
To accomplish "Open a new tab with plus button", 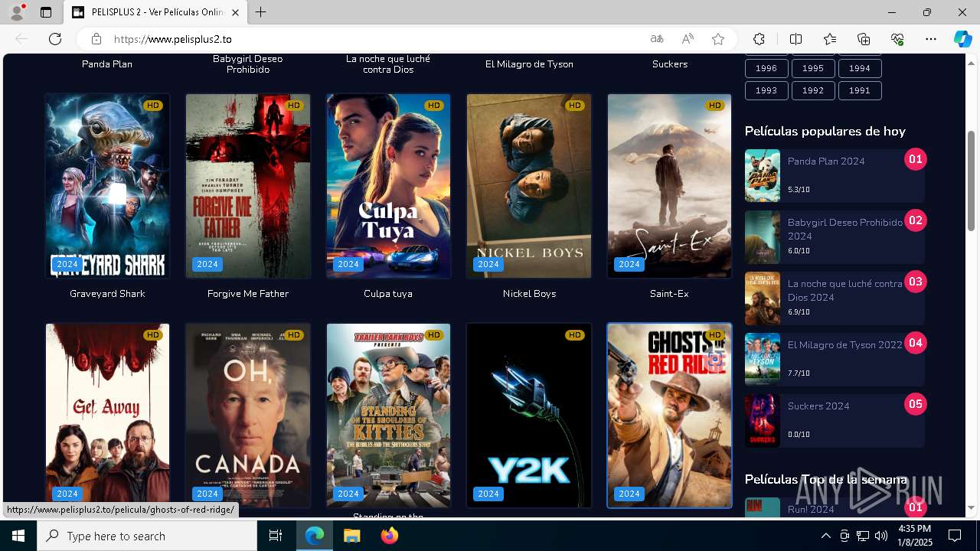I will coord(261,12).
